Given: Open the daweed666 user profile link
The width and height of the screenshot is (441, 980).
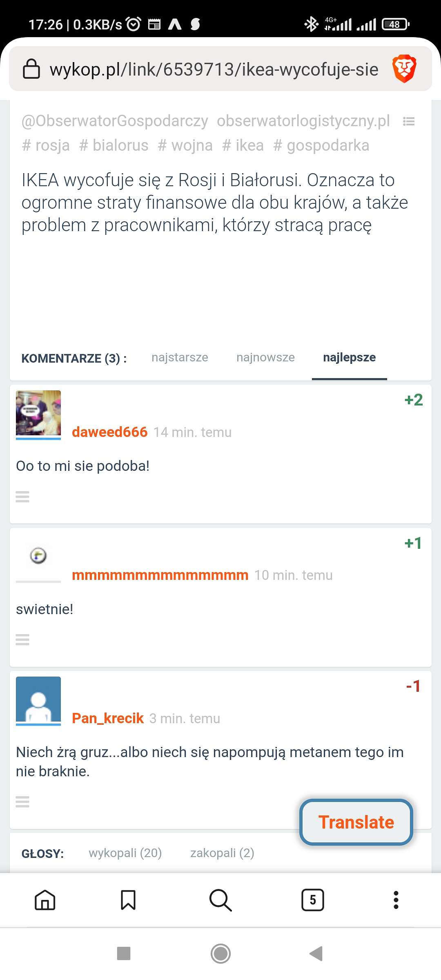Looking at the screenshot, I should [109, 432].
